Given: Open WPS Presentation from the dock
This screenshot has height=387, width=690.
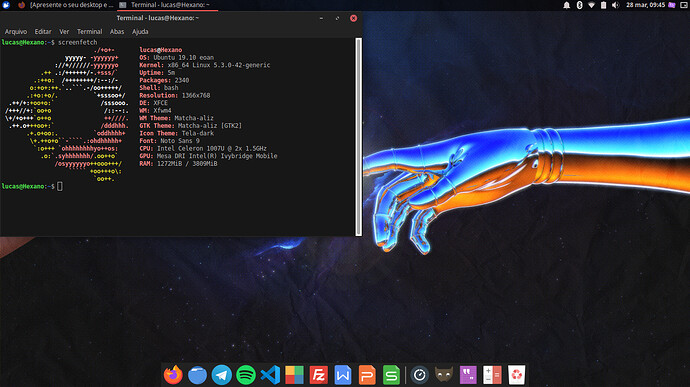Looking at the screenshot, I should click(367, 375).
